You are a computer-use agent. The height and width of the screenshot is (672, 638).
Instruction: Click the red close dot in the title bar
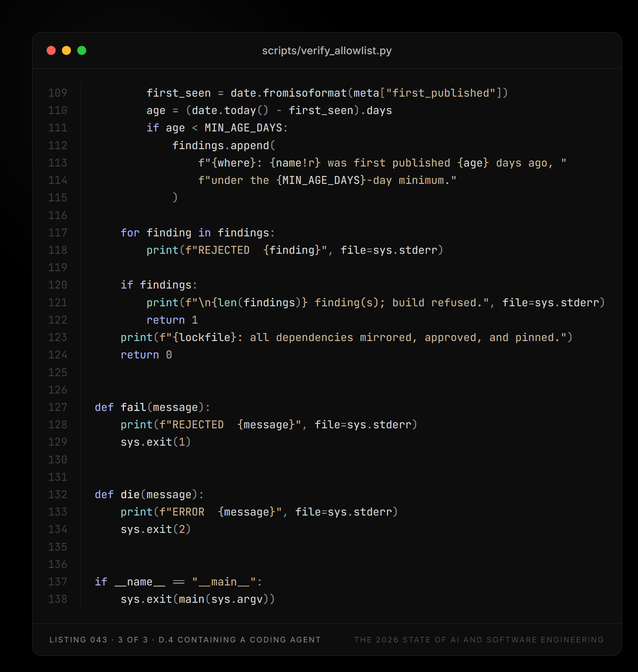coord(51,50)
